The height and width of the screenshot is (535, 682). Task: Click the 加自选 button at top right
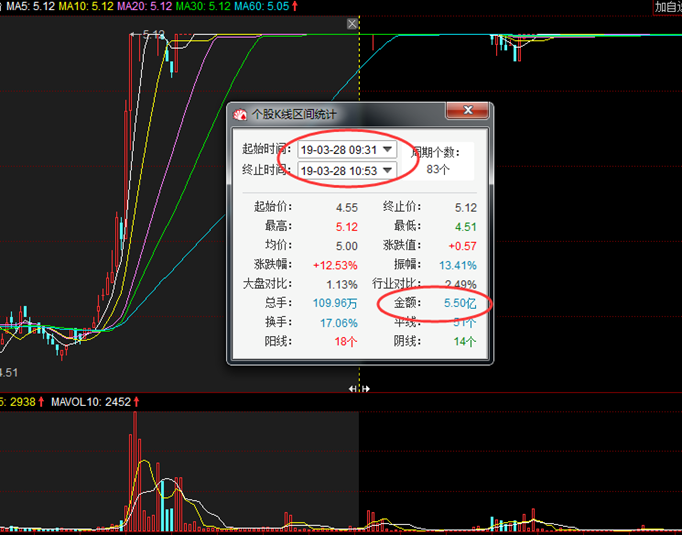[667, 7]
